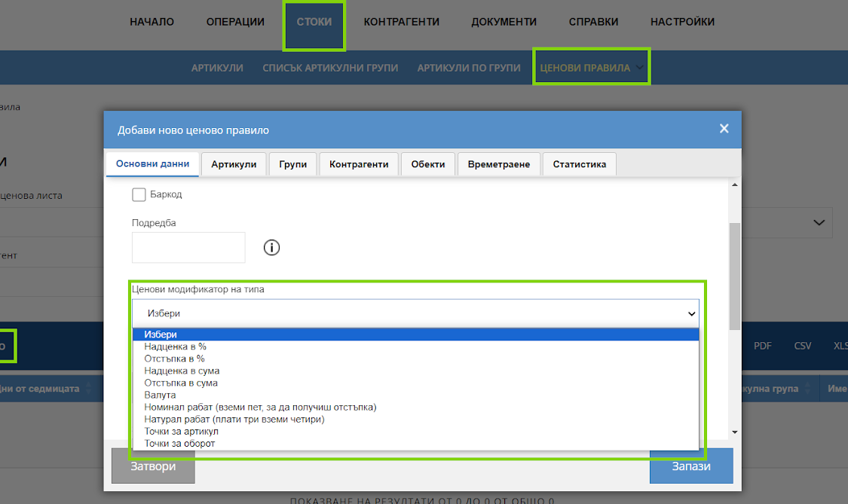Viewport: 848px width, 504px height.
Task: Select Натурал рабат option
Action: pyautogui.click(x=415, y=419)
